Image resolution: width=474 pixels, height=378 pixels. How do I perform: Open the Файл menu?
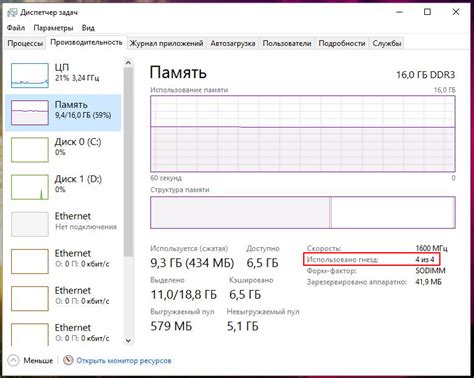click(16, 28)
